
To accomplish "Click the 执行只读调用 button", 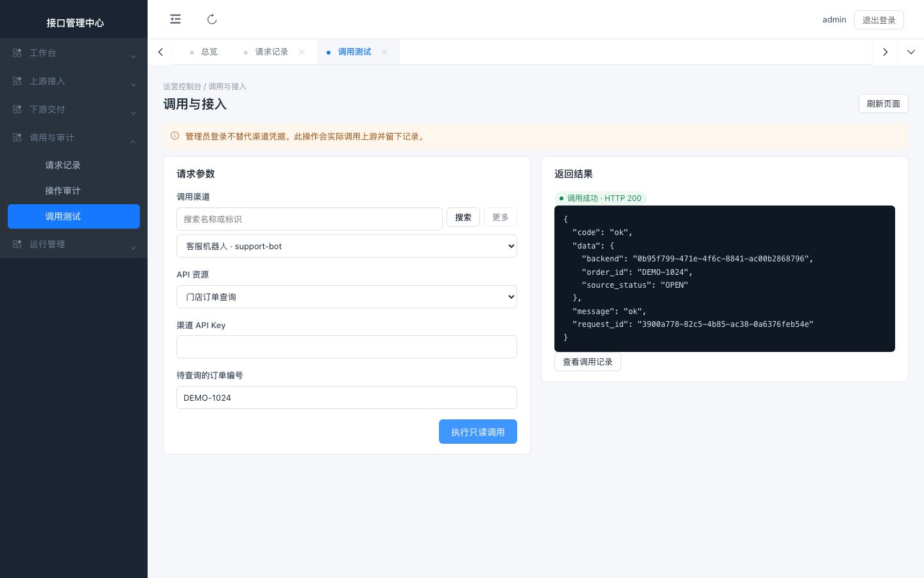I will coord(478,432).
